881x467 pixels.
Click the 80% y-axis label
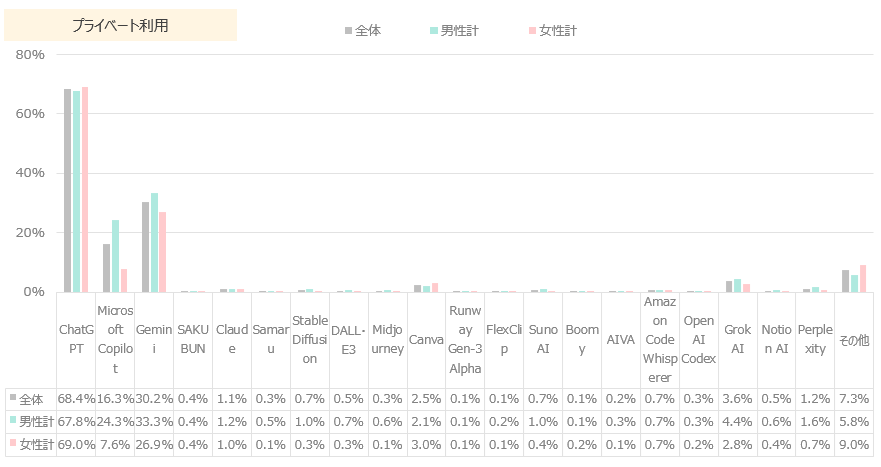click(x=30, y=54)
